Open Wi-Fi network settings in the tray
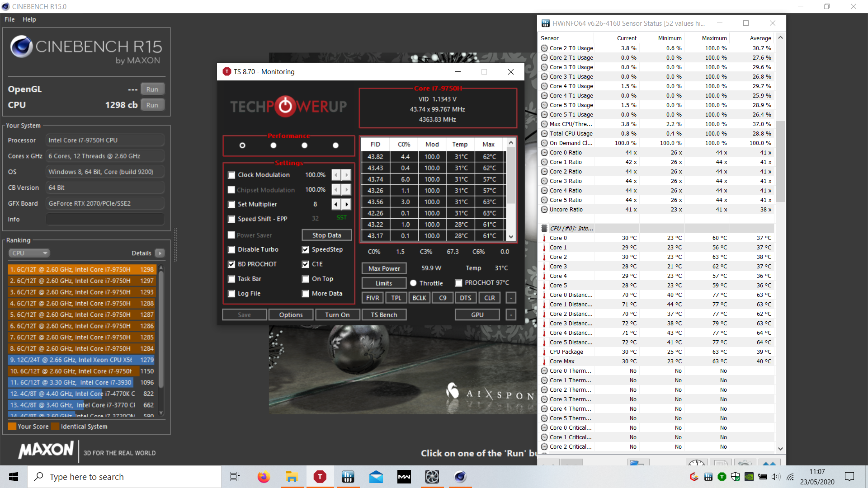The height and width of the screenshot is (488, 868). click(790, 477)
